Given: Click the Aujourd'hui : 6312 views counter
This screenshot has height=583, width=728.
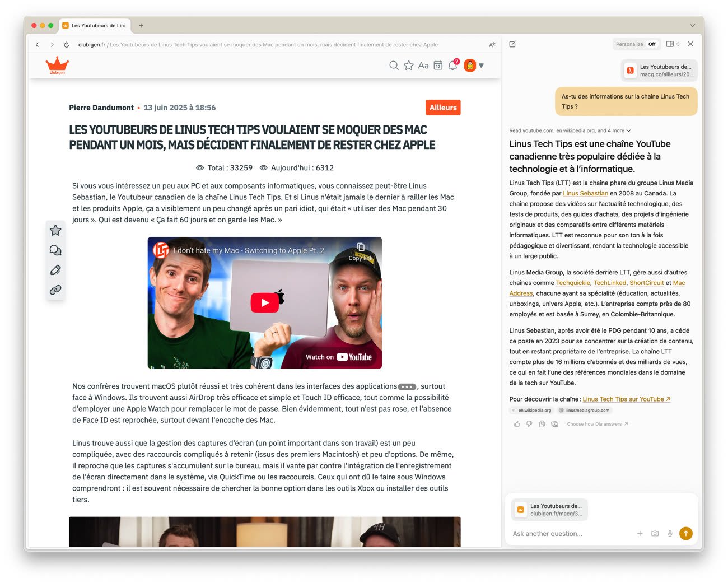Looking at the screenshot, I should (296, 167).
